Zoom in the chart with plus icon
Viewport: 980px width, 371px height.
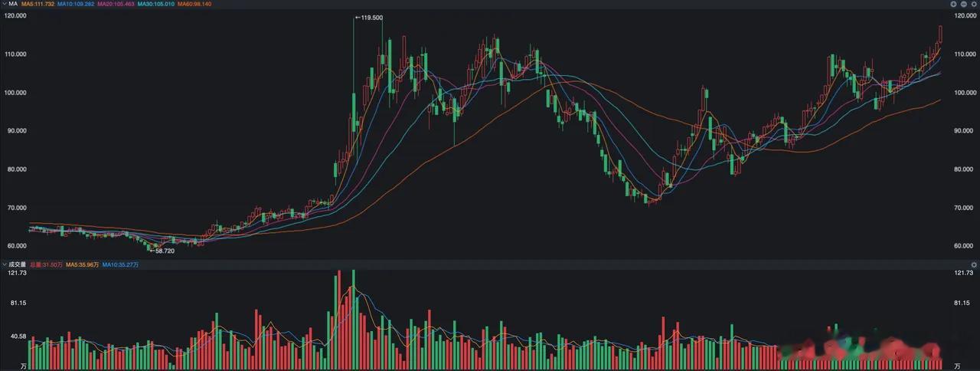pyautogui.click(x=953, y=4)
